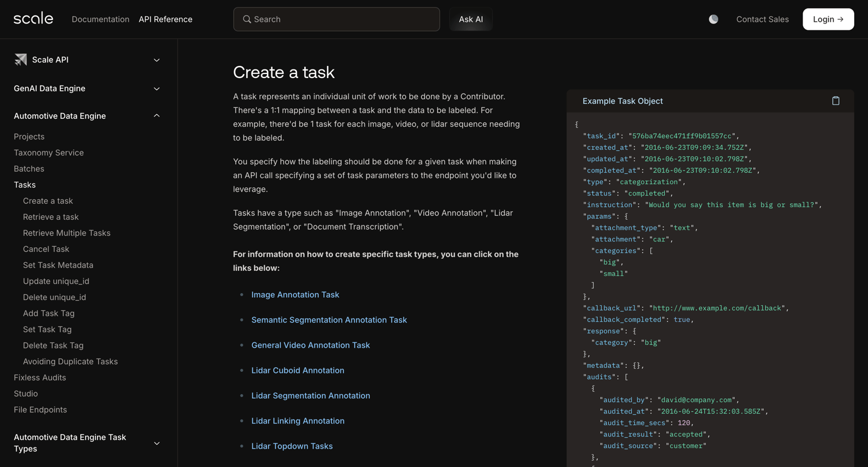Open Delete unique_id sidebar item
The width and height of the screenshot is (868, 467).
[x=55, y=297]
